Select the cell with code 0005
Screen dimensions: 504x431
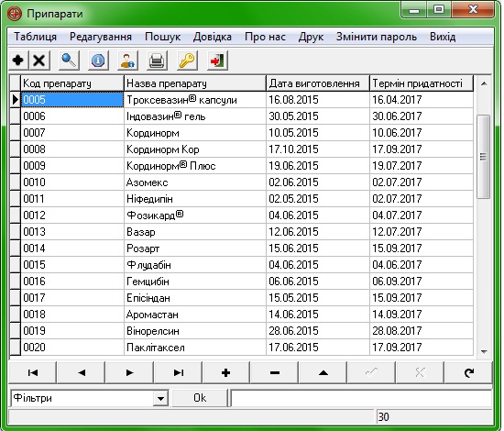click(x=72, y=100)
